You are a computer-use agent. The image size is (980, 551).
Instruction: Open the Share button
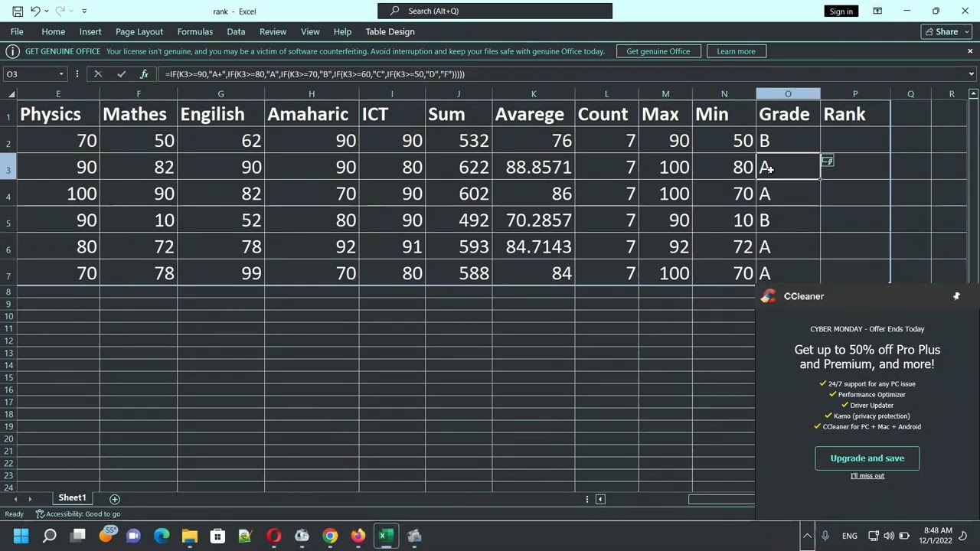click(x=946, y=31)
